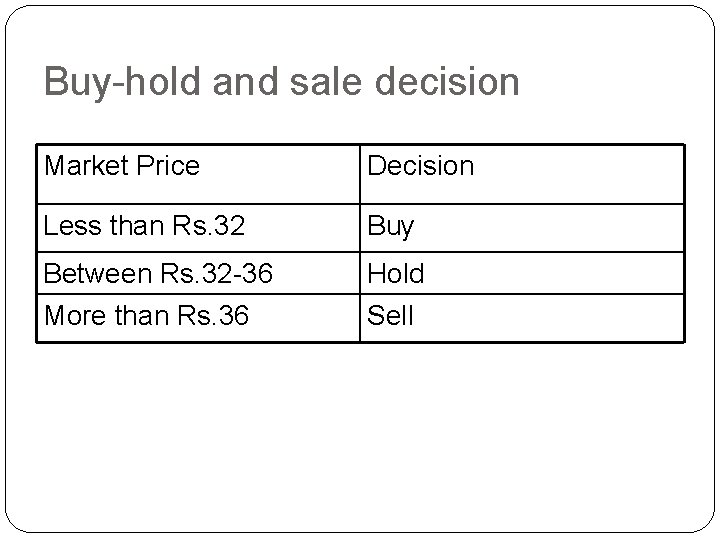Click the 'Between Rs.32-36' cell
Screen dimensions: 720x540
pyautogui.click(x=198, y=273)
